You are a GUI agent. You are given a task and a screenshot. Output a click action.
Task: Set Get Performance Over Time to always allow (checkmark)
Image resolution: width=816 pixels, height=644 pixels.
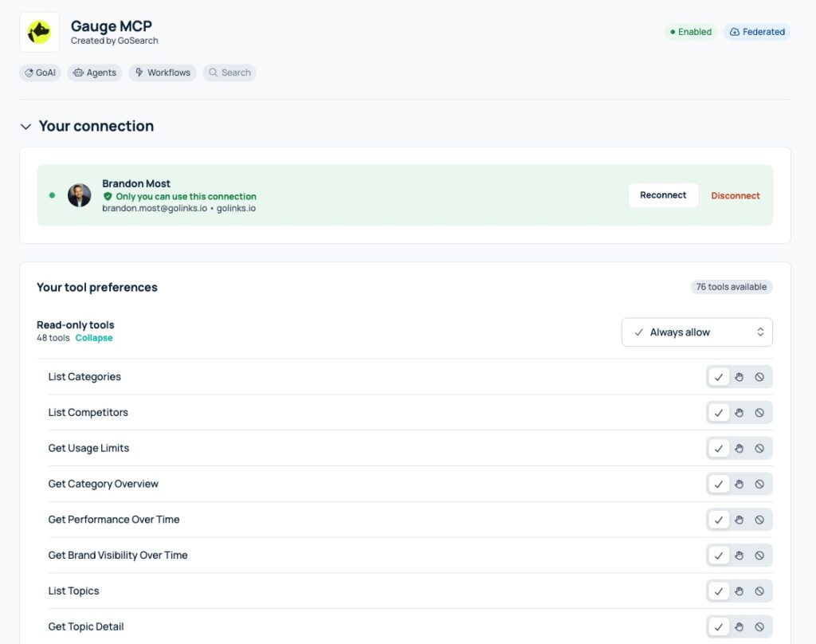pos(719,520)
